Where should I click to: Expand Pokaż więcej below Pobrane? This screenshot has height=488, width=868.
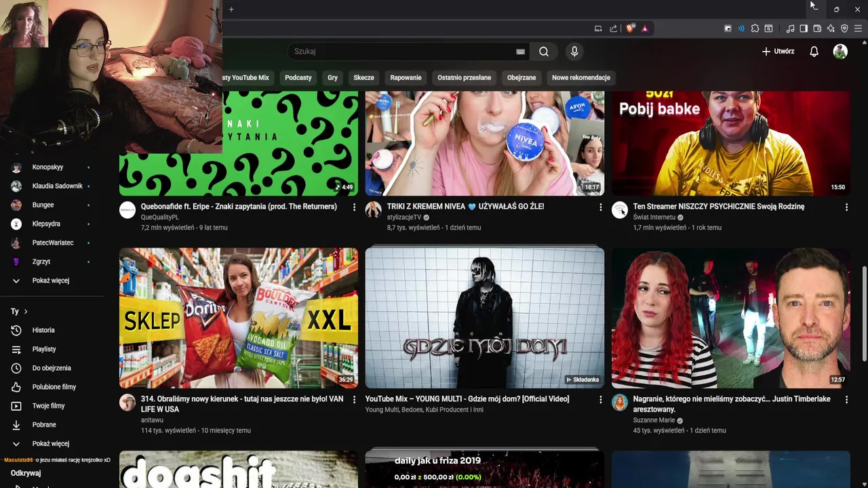52,444
